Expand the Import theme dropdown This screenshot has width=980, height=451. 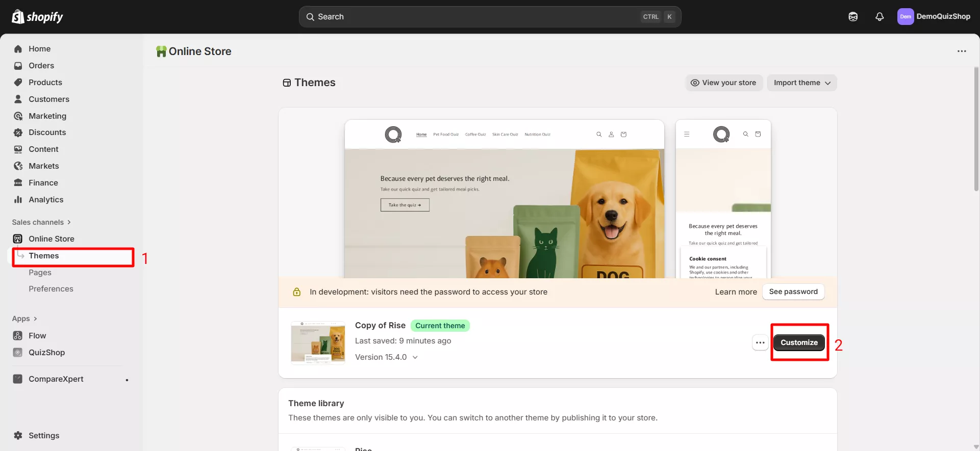pyautogui.click(x=801, y=83)
